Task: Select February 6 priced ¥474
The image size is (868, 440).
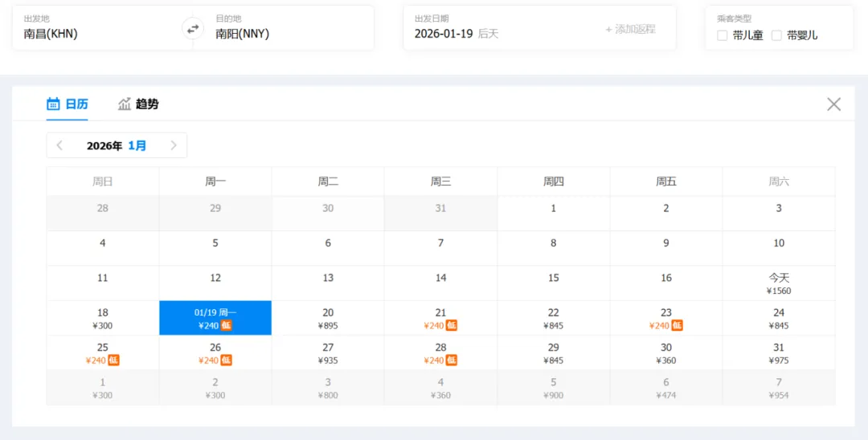Action: 666,388
